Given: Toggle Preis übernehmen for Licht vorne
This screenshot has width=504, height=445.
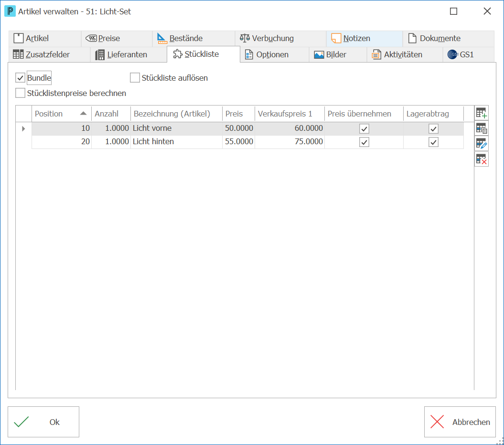Looking at the screenshot, I should click(x=364, y=129).
